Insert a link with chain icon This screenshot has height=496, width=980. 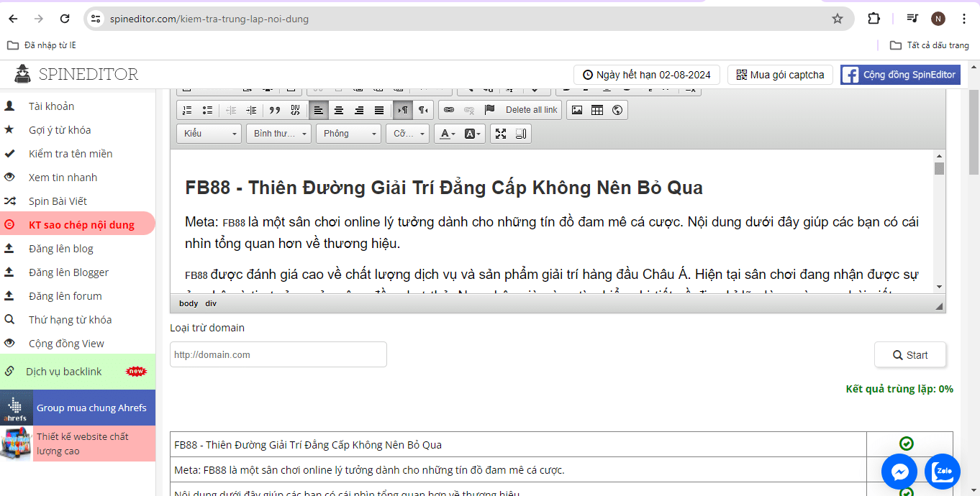449,110
